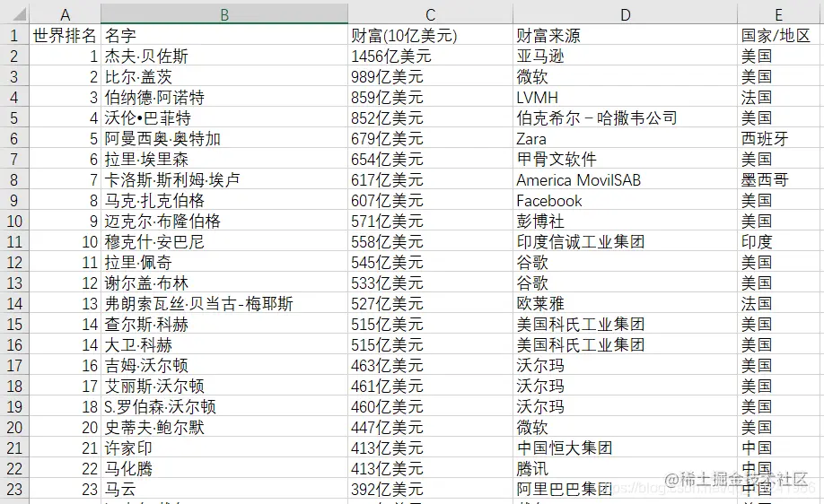Click country cell 印度
The width and height of the screenshot is (824, 504).
780,241
